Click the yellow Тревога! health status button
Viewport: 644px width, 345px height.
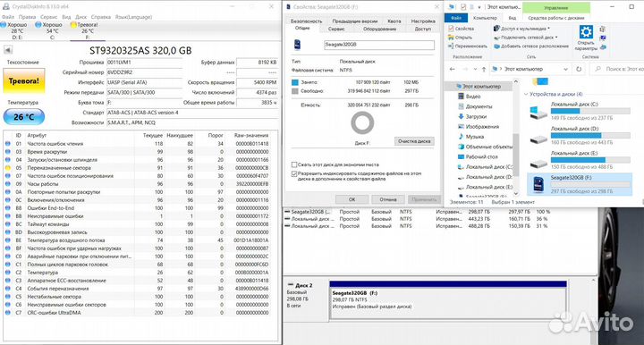point(24,80)
